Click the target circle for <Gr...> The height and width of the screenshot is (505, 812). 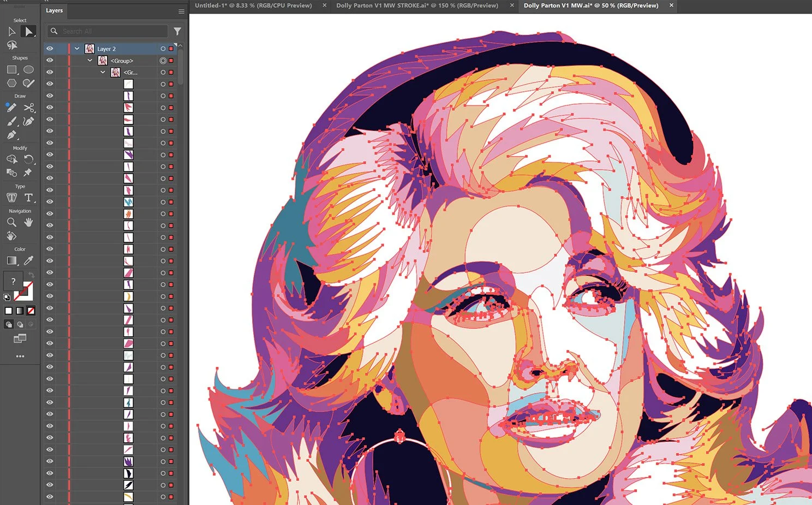click(163, 72)
